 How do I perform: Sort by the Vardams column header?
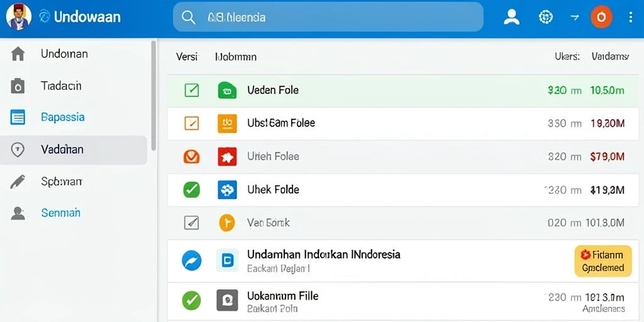[x=610, y=57]
